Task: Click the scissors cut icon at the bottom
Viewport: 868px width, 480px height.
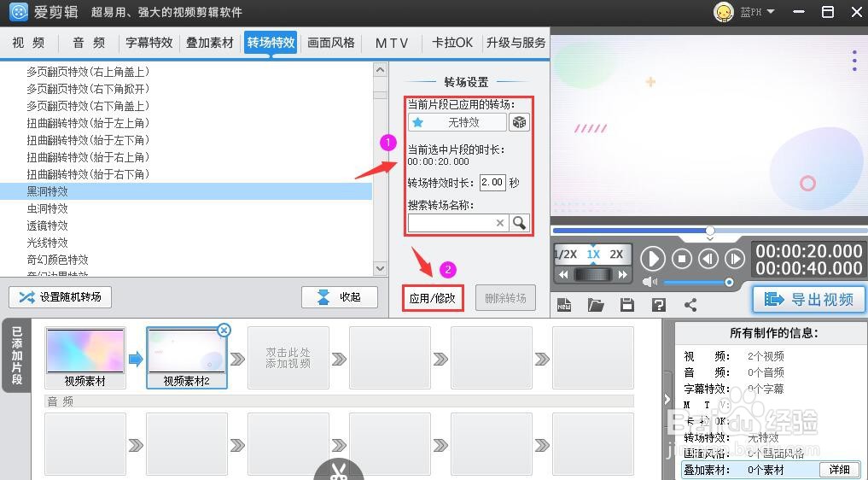Action: click(x=338, y=471)
